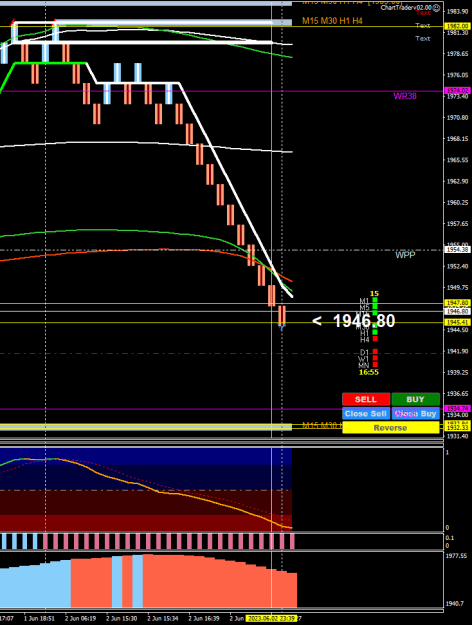Click the green M1 timeframe signal square
This screenshot has height=625, width=472.
(375, 301)
